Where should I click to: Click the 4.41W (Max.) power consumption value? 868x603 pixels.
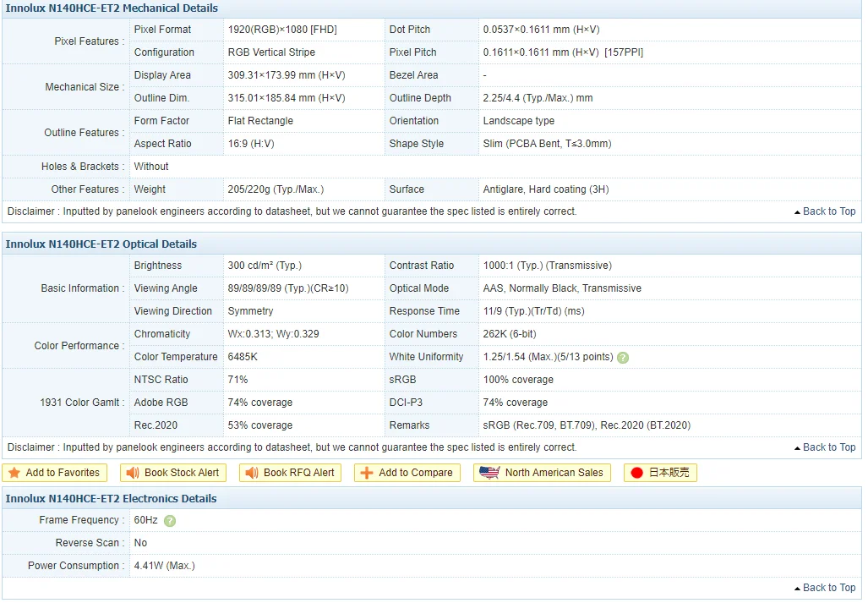[x=165, y=566]
